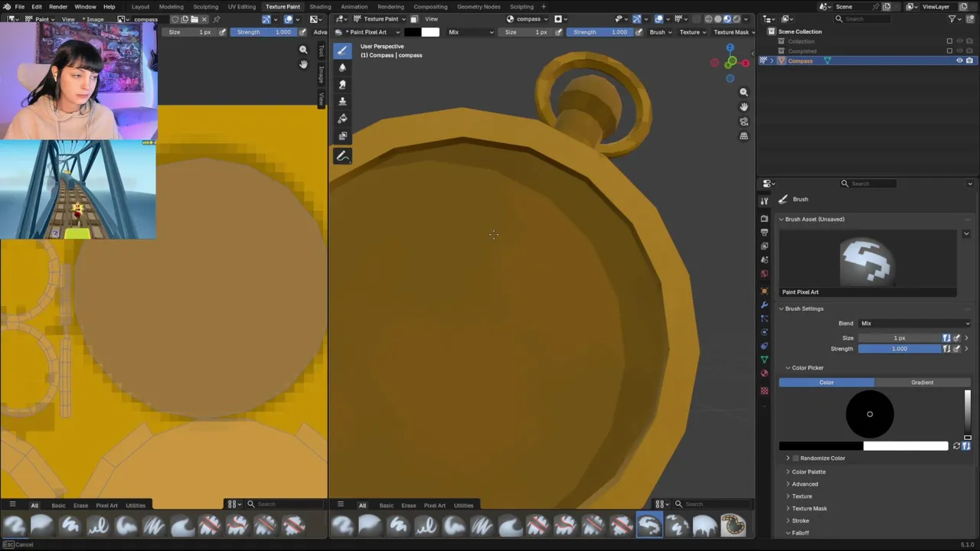The image size is (980, 551).
Task: Select the Fill tool in the viewport toolbar
Action: tap(342, 119)
